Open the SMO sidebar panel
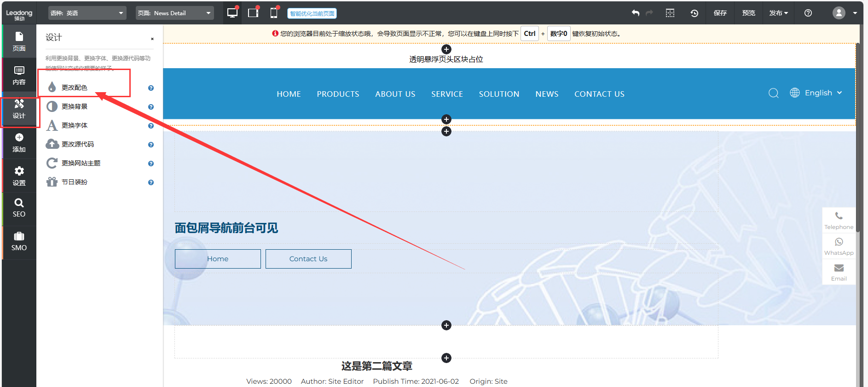 [19, 241]
